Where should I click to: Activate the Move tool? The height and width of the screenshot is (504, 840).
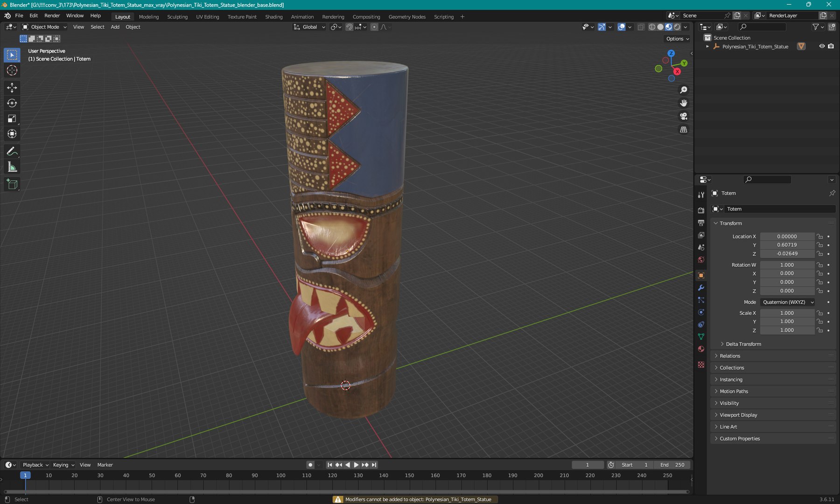pos(12,87)
